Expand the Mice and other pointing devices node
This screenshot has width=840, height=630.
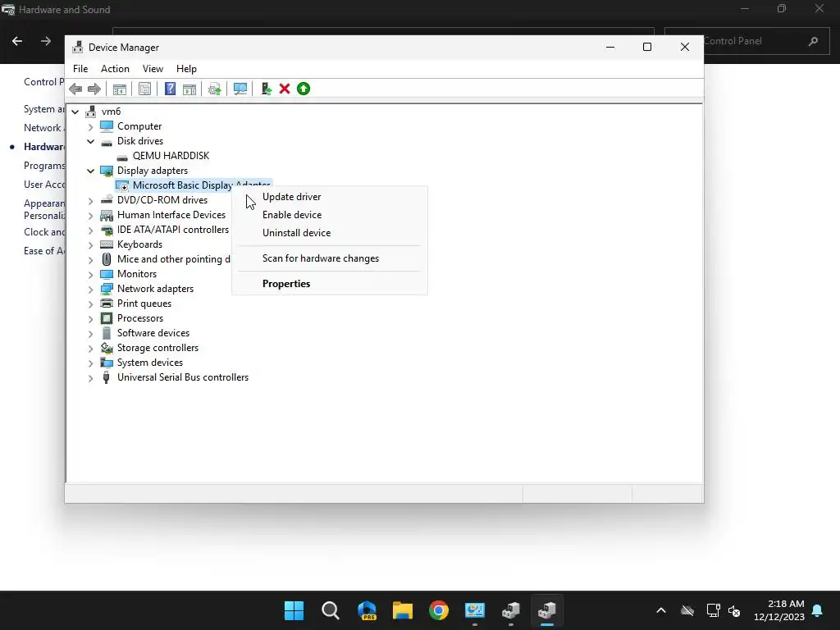90,259
